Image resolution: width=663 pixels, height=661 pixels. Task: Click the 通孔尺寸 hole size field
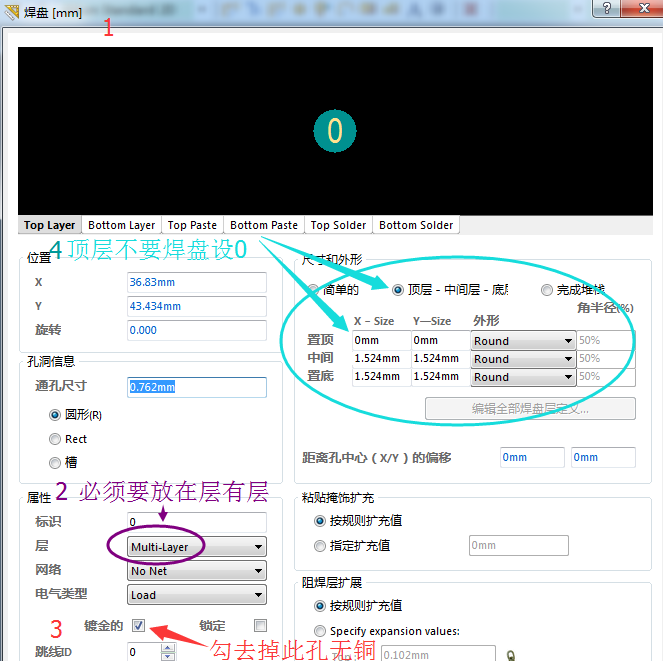196,387
